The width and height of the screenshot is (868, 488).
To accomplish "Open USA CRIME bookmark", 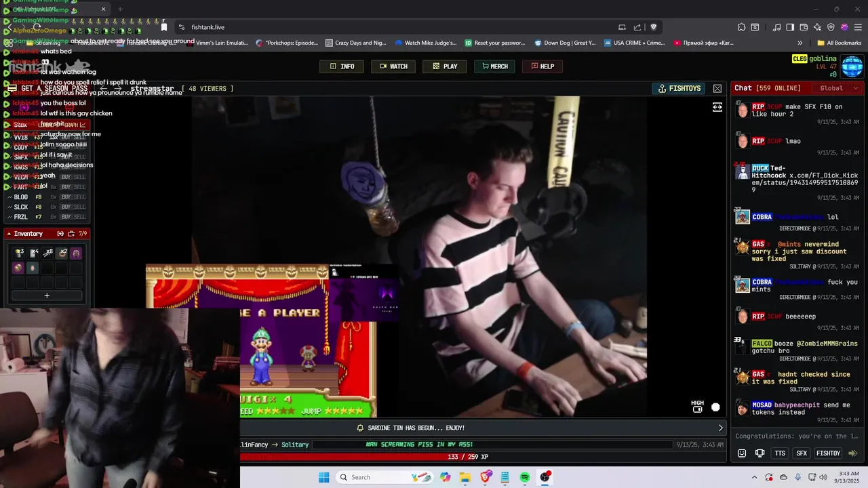I will (634, 43).
